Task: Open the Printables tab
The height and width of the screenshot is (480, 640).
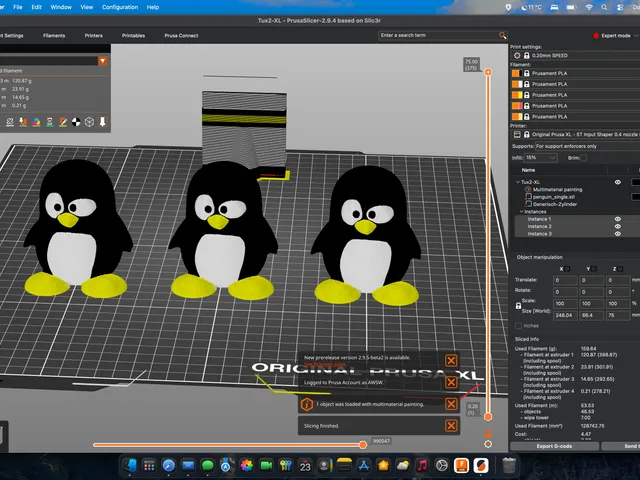Action: 133,36
